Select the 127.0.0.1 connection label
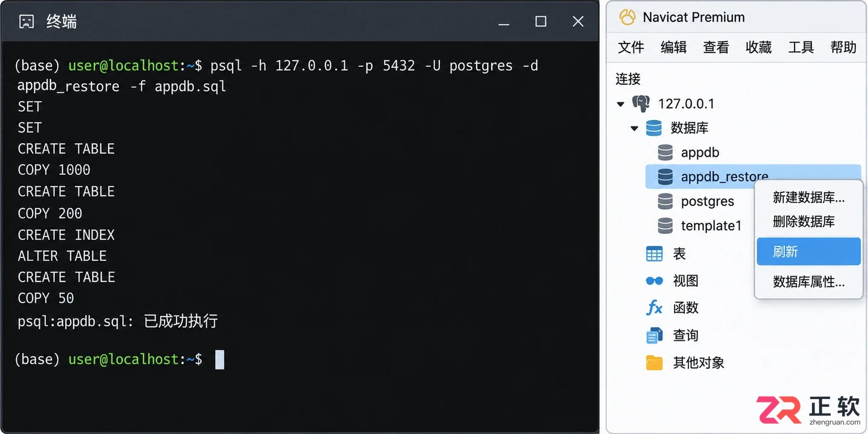 point(686,104)
